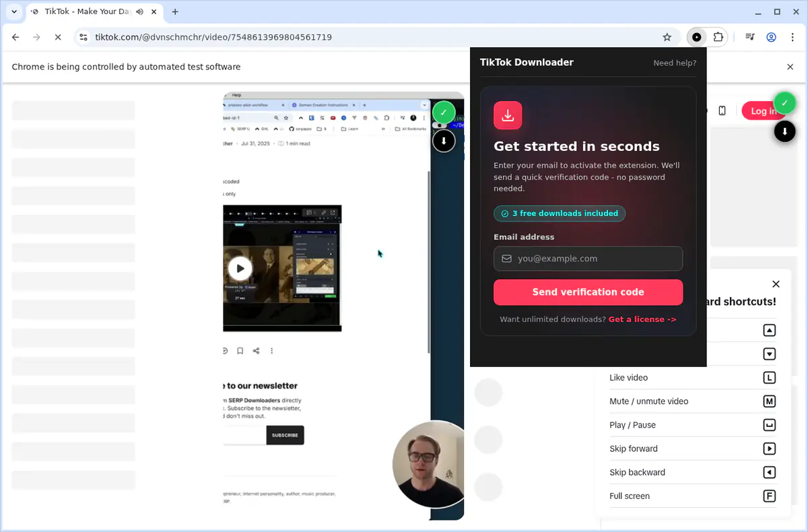808x532 pixels.
Task: Click the audio speaker icon on the TikTok tab
Action: pyautogui.click(x=139, y=11)
